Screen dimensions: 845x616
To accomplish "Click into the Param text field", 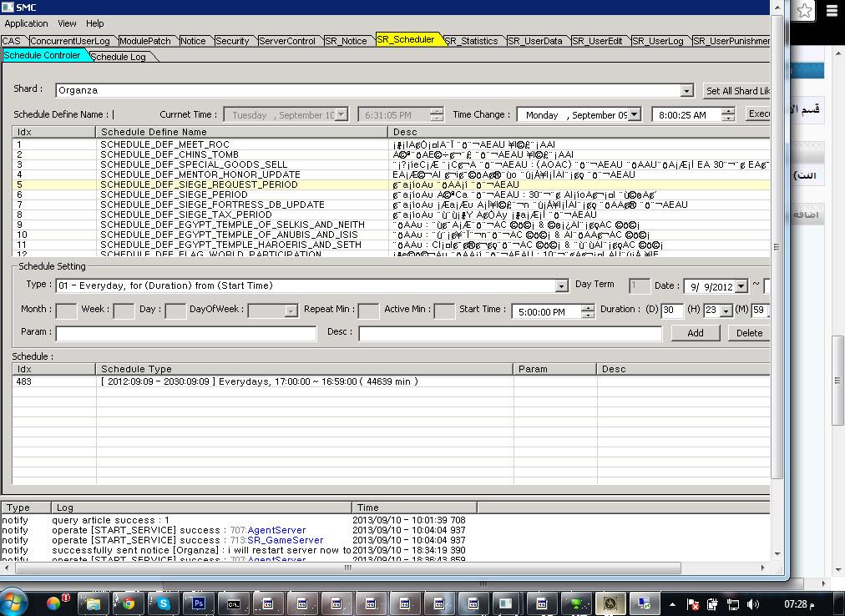I will [185, 333].
